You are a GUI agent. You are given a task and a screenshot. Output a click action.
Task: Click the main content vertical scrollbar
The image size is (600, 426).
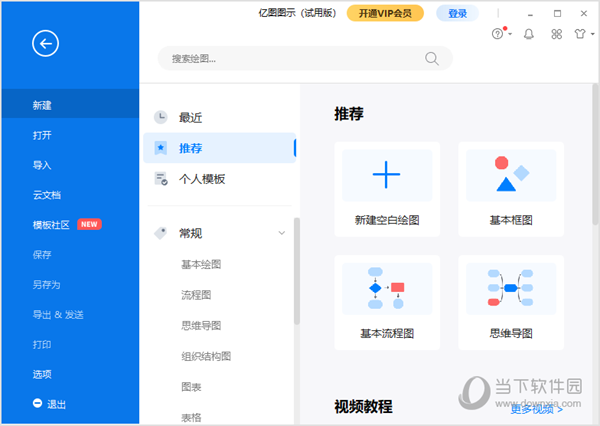pyautogui.click(x=595, y=155)
